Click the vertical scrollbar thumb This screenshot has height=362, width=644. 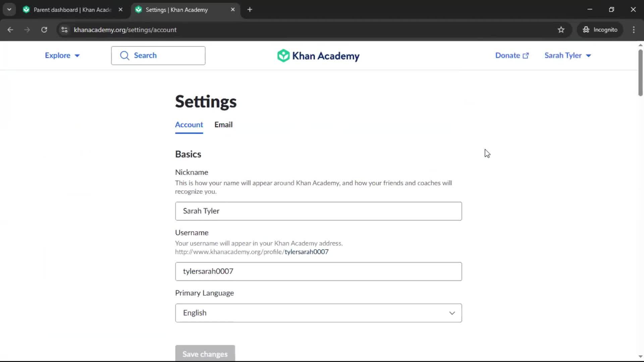tap(640, 72)
